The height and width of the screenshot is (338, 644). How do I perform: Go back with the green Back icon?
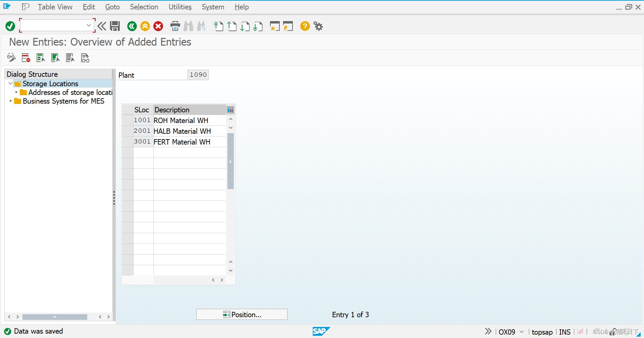click(132, 26)
